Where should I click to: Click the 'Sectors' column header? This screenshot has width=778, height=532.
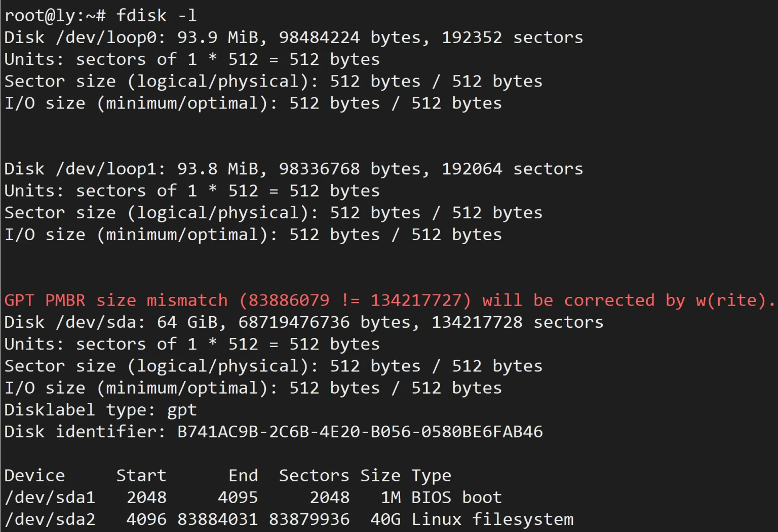314,475
